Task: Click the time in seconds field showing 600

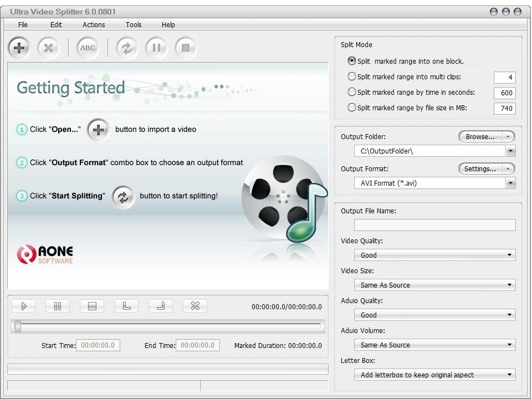Action: (505, 93)
